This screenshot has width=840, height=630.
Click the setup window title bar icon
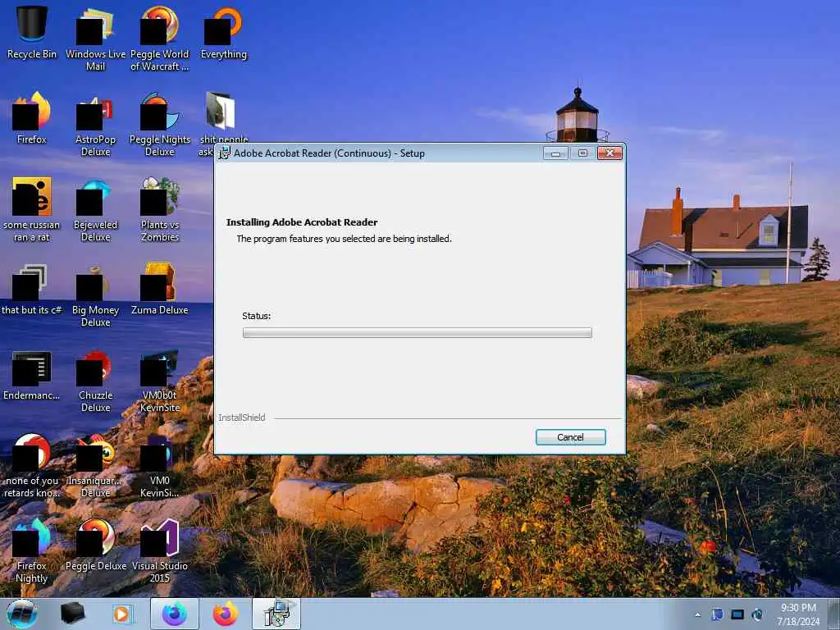(x=225, y=153)
